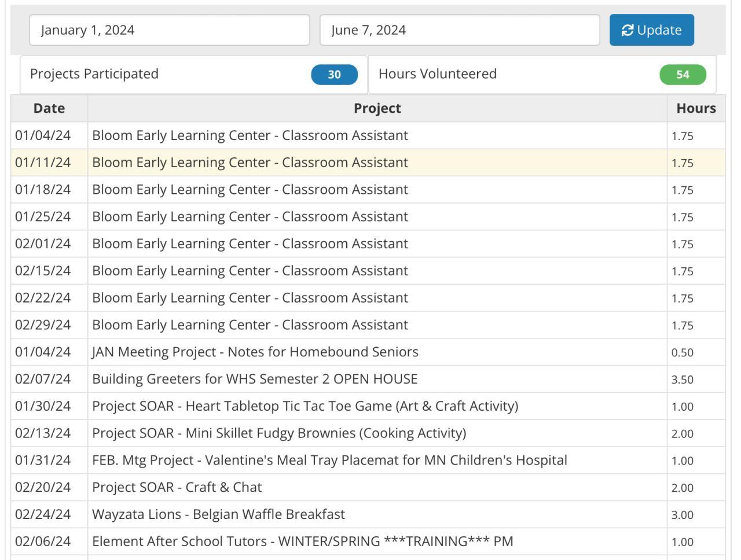Screen dimensions: 741x560
Task: Open Heart Tabletop Tic Tac Toe Game project
Action: coord(305,406)
